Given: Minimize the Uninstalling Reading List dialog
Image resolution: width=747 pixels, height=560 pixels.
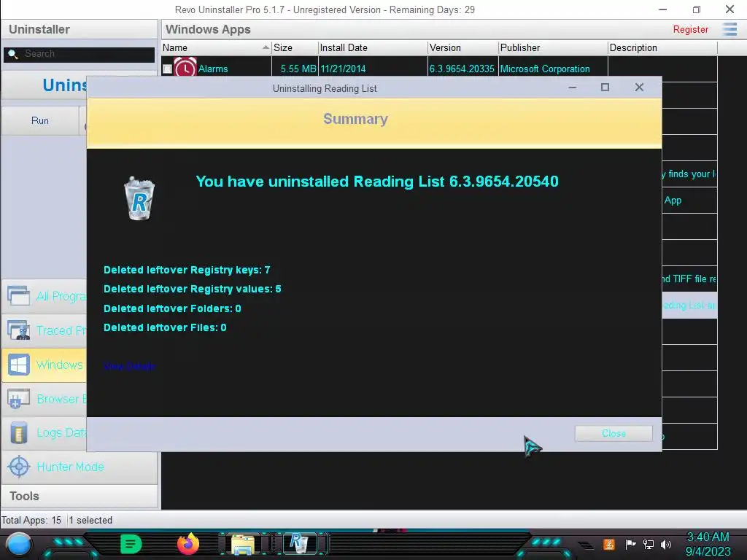Looking at the screenshot, I should click(573, 87).
